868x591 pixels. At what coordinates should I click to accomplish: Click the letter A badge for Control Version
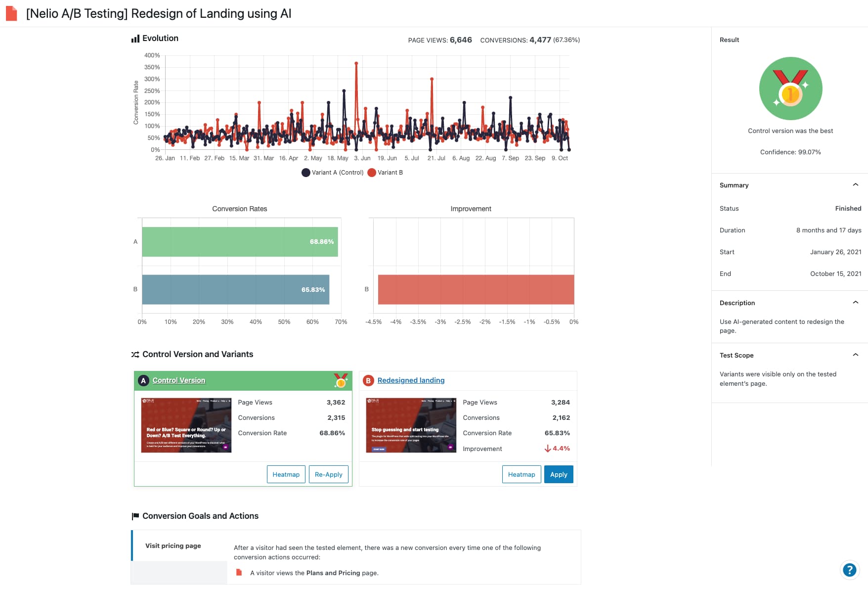click(x=143, y=380)
